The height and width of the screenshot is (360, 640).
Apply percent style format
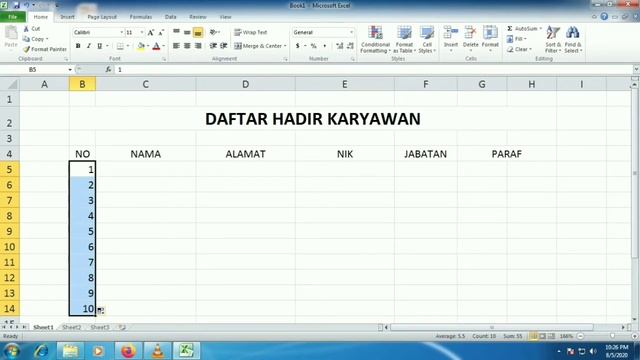coord(313,46)
